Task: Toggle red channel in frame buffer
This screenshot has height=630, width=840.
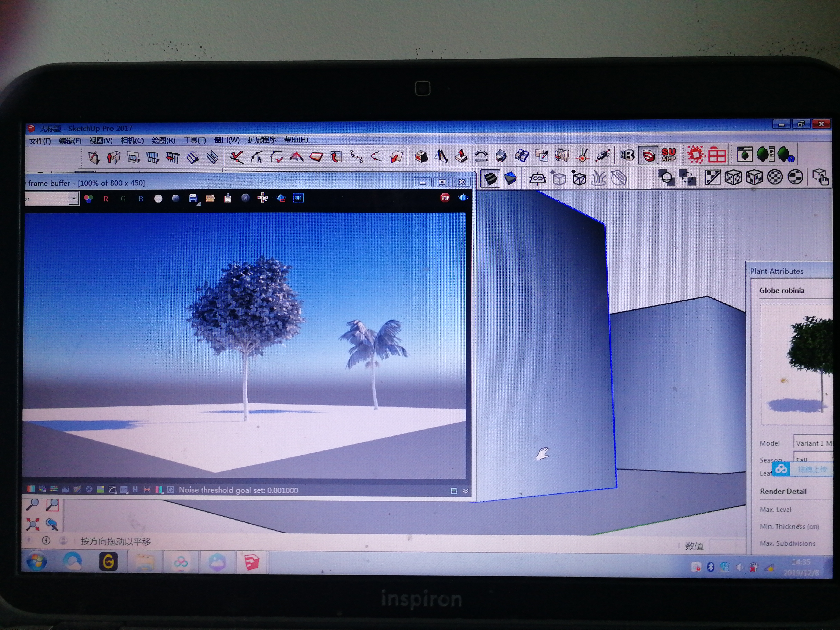Action: click(x=106, y=199)
